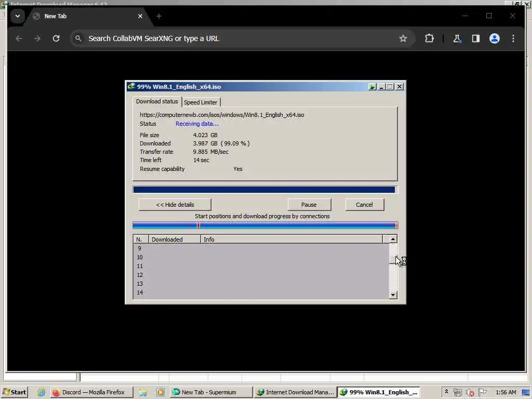Open the network tray icon
Screen dimensions: 532x399
coord(457,392)
